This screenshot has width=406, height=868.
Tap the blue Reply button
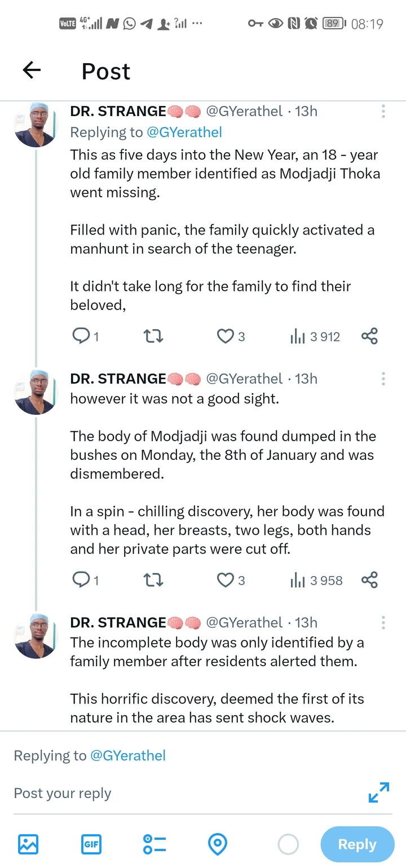358,844
